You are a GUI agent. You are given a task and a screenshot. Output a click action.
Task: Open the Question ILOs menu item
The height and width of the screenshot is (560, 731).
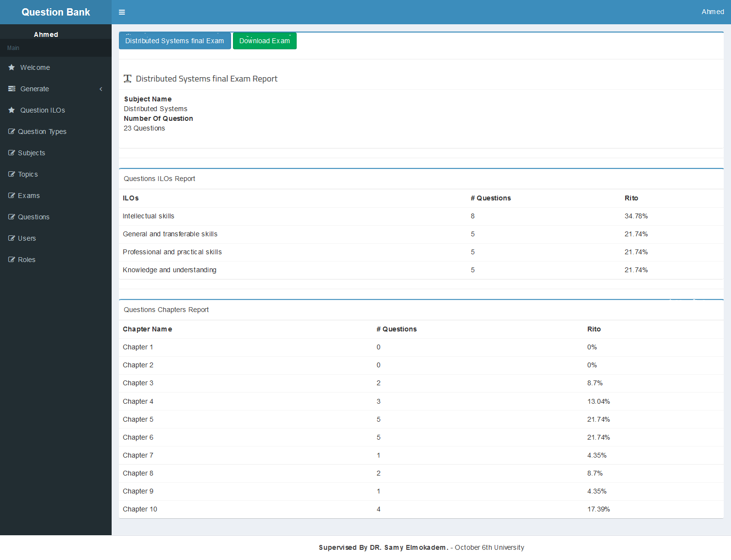[x=56, y=110]
